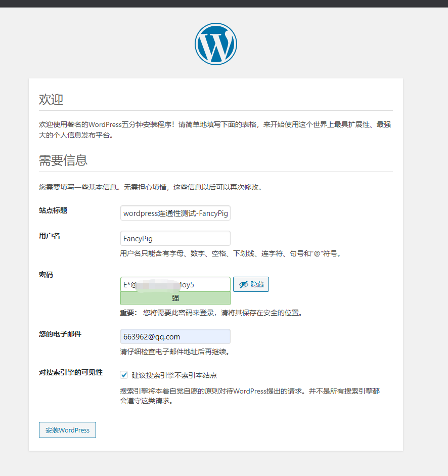Click the WordPress logo at top

(216, 44)
